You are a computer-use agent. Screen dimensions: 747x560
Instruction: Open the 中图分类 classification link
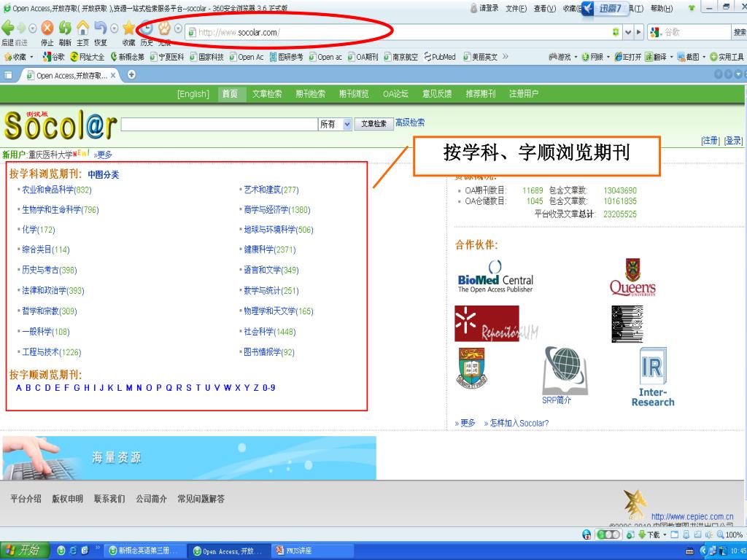pos(104,175)
